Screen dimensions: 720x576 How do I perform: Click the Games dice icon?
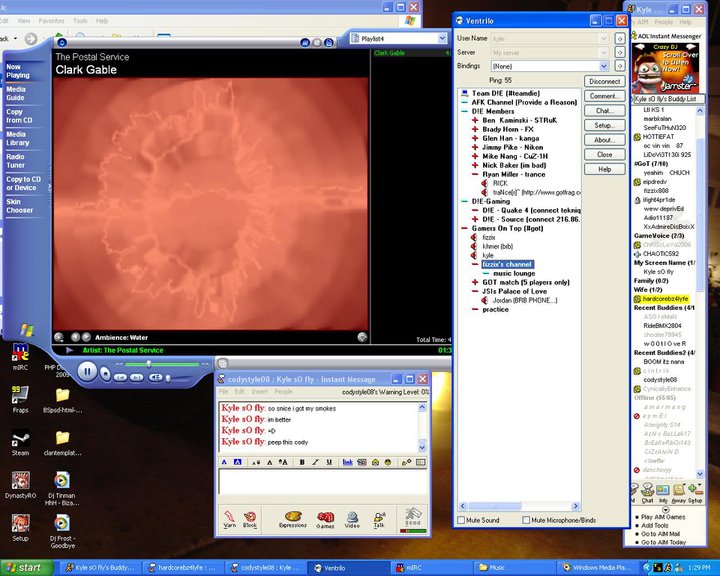[x=325, y=517]
